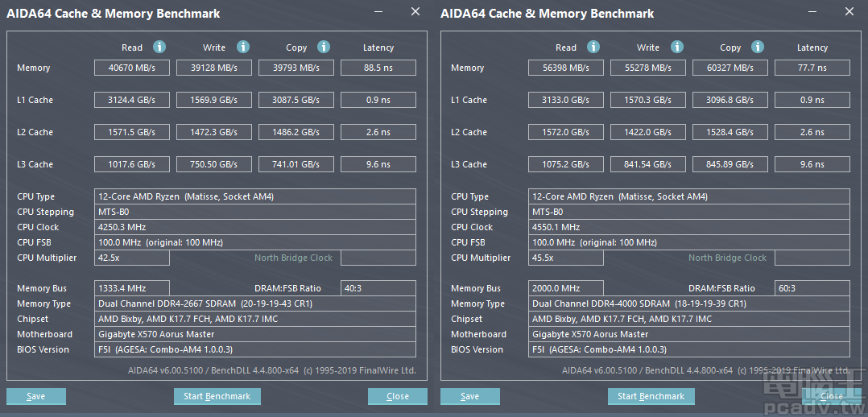This screenshot has width=868, height=417.
Task: Select Memory Read value 40670 MB/s
Action: [x=132, y=68]
